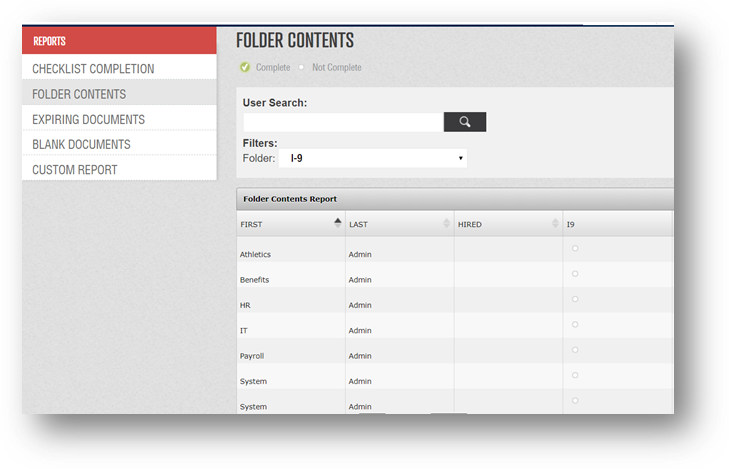Image resolution: width=729 pixels, height=469 pixels.
Task: Open Checklist Completion report
Action: 119,69
